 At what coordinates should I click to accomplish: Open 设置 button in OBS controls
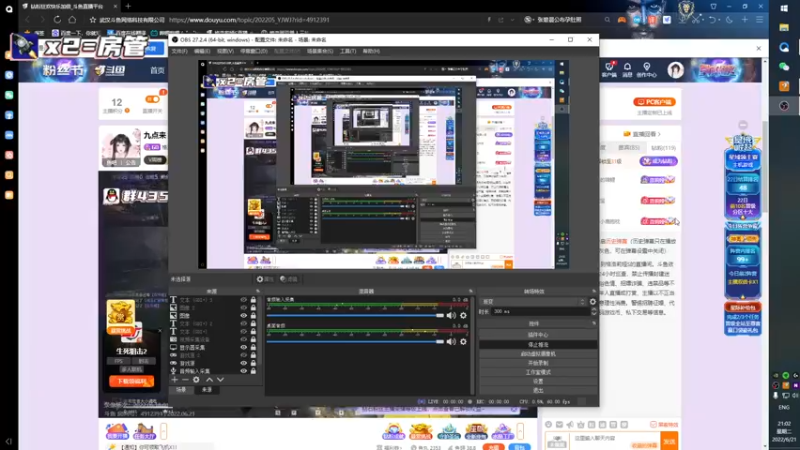tap(538, 381)
